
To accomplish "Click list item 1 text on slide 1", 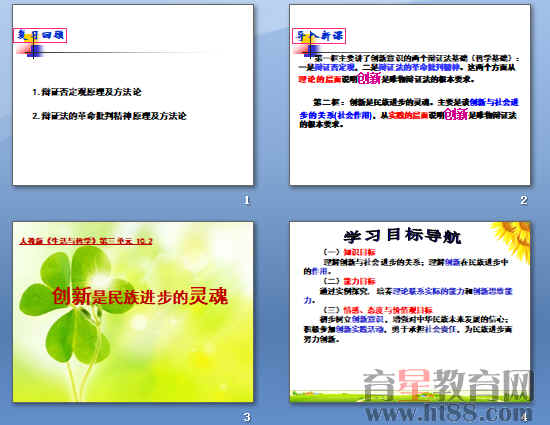I will point(87,92).
